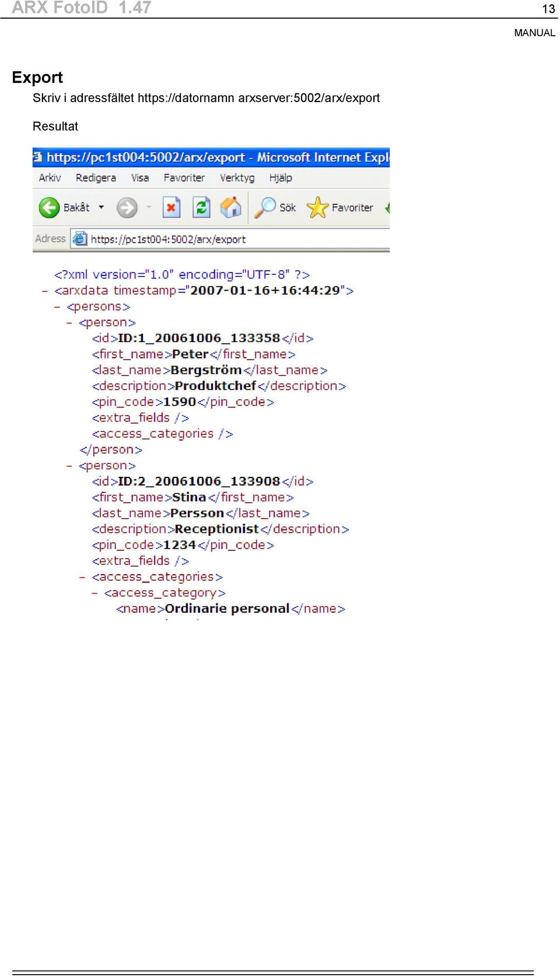Image resolution: width=560 pixels, height=977 pixels.
Task: Click the ID:1_20061006_133358 value
Action: (x=199, y=338)
